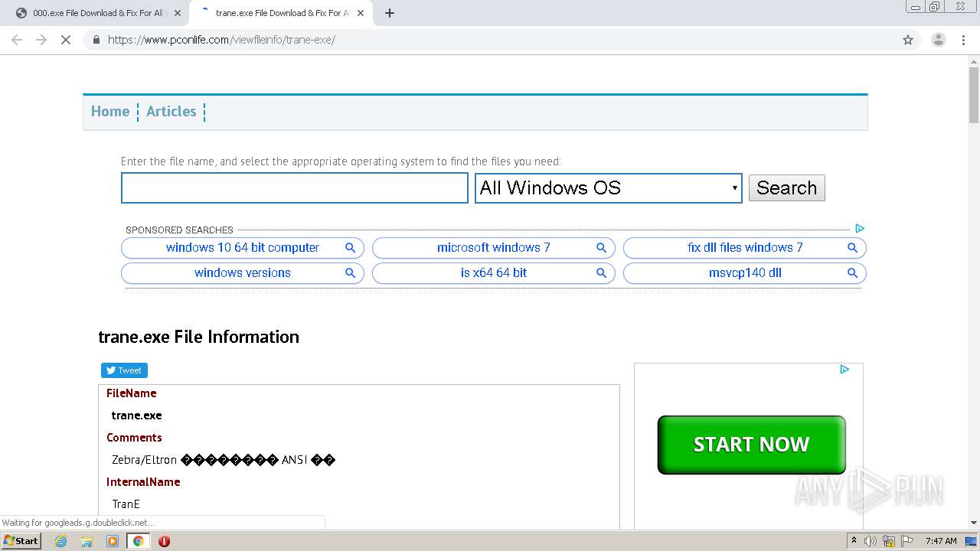
Task: Open a new browser tab
Action: click(389, 13)
